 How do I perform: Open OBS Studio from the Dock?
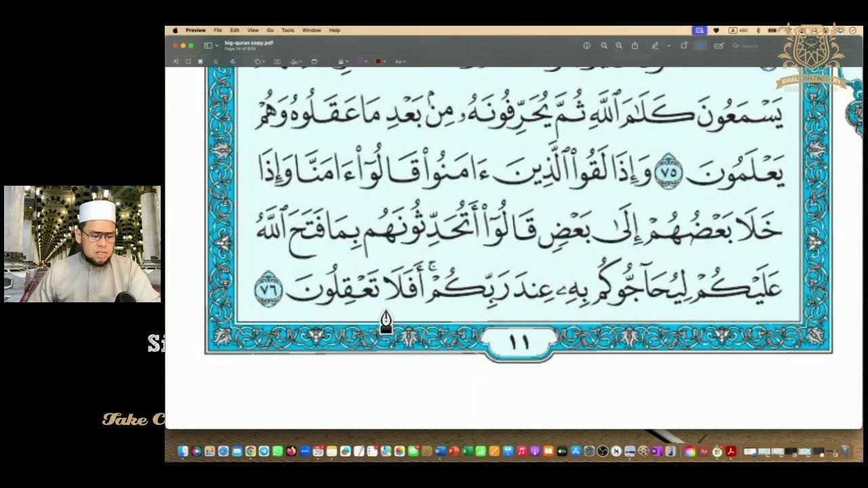tap(603, 451)
